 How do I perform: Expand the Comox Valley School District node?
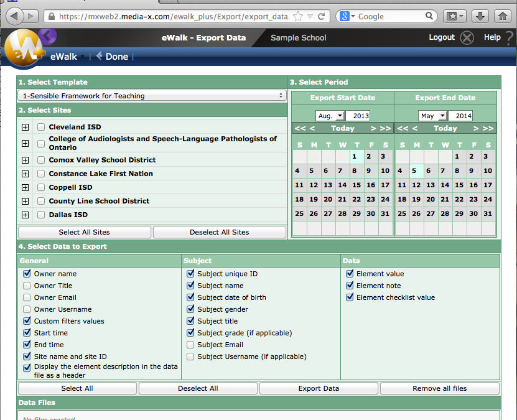click(25, 160)
